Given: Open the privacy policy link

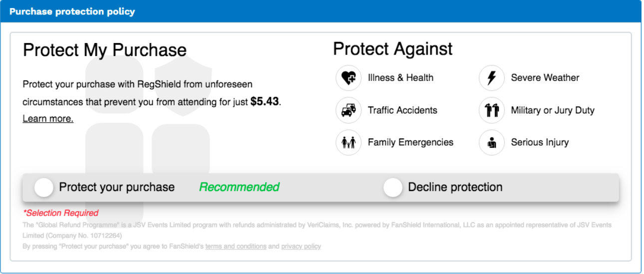Looking at the screenshot, I should coord(301,246).
